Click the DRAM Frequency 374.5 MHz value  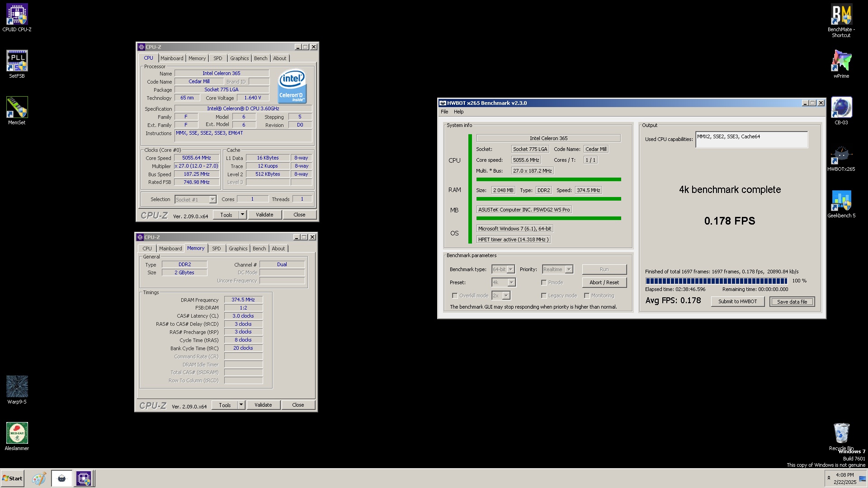(243, 300)
